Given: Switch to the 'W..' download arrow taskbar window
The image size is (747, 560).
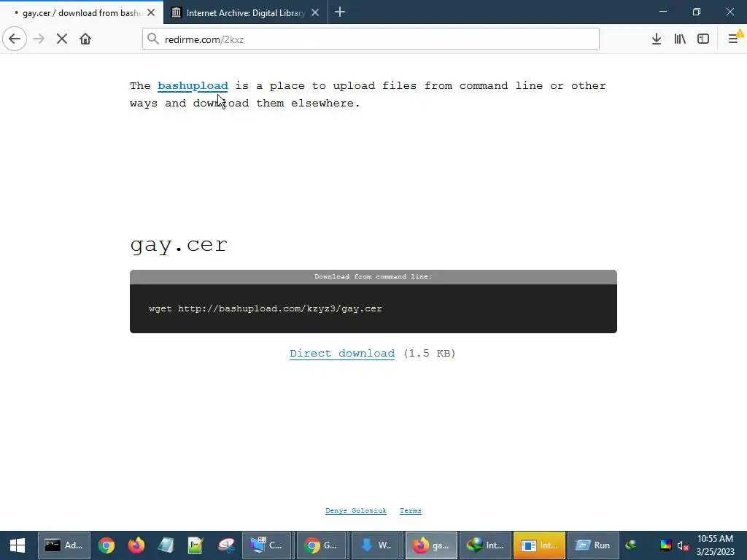Looking at the screenshot, I should click(376, 545).
